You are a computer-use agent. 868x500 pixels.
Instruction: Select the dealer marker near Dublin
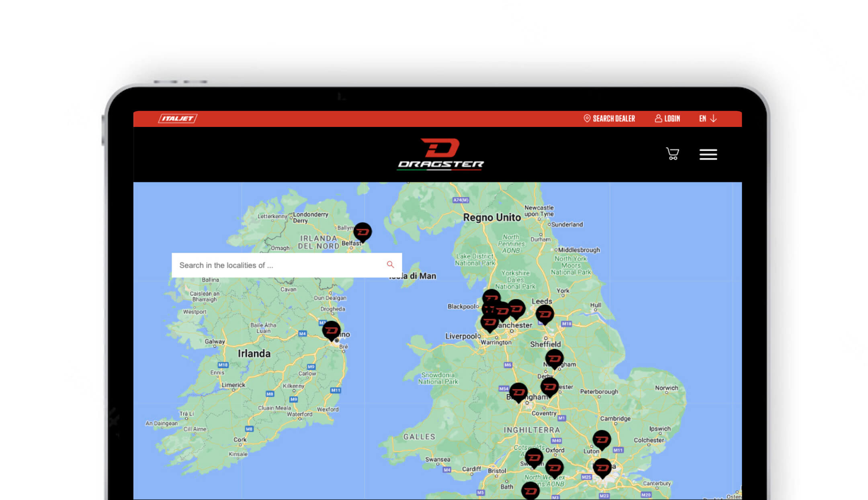tap(332, 331)
